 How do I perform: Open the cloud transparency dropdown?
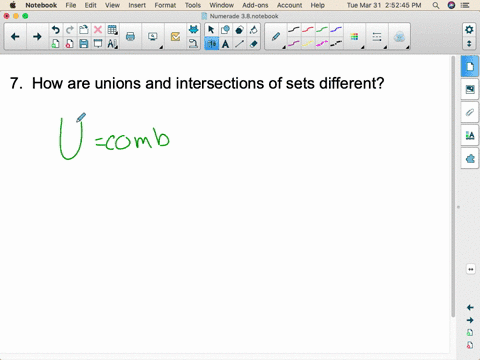(x=399, y=37)
